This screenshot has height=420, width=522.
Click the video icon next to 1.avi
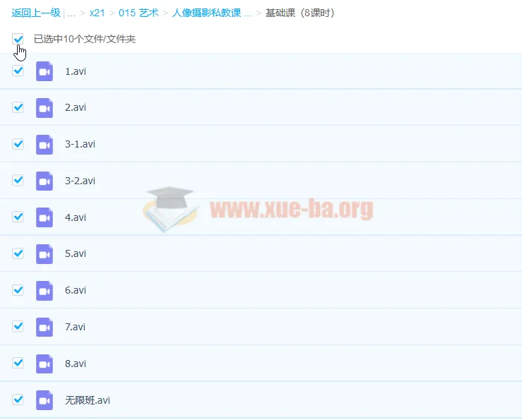click(45, 71)
